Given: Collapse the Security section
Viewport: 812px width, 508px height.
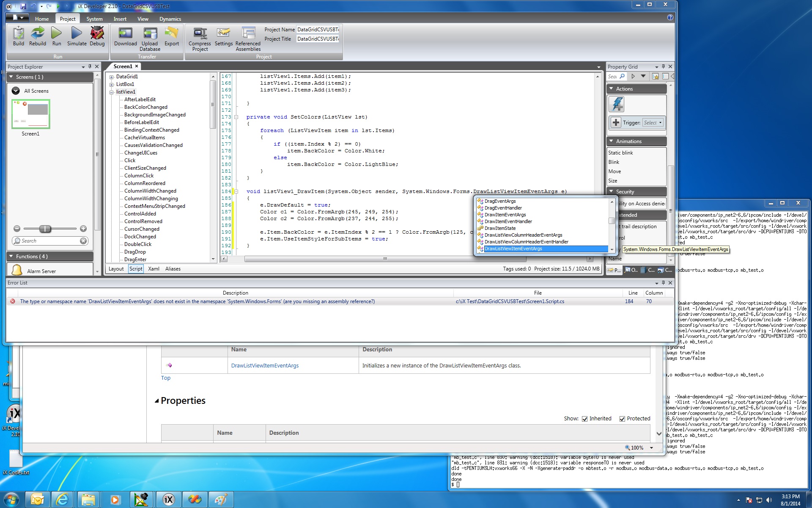Looking at the screenshot, I should [x=611, y=191].
